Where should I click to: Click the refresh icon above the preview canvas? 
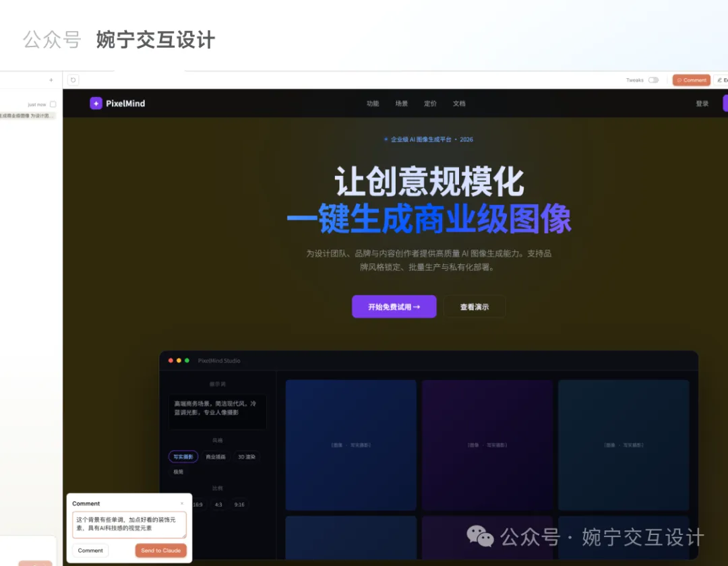[x=72, y=80]
